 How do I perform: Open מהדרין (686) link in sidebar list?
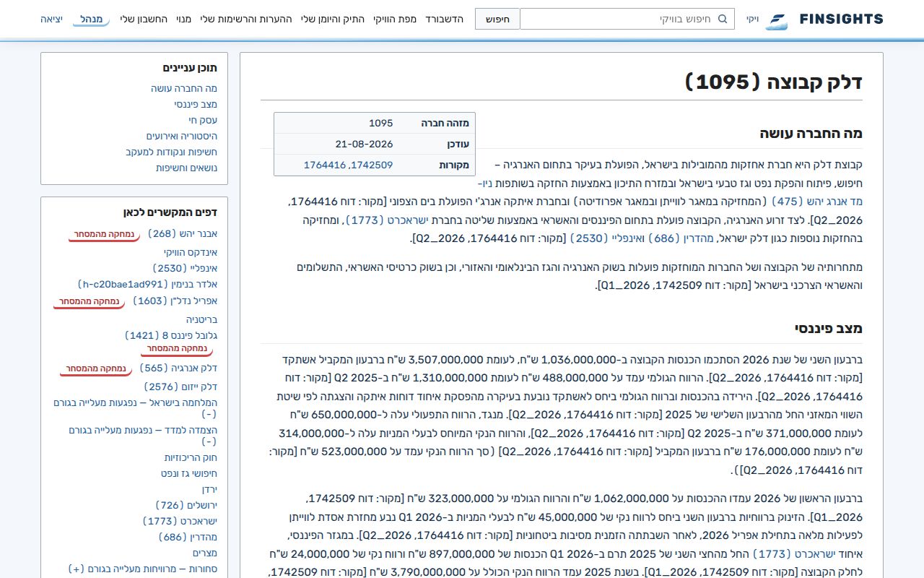188,537
